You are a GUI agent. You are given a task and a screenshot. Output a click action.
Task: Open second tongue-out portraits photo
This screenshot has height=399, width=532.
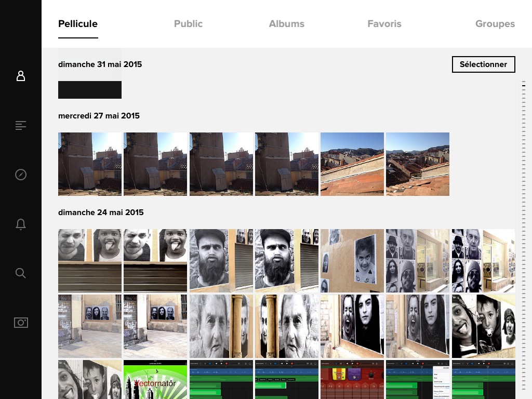pyautogui.click(x=155, y=261)
